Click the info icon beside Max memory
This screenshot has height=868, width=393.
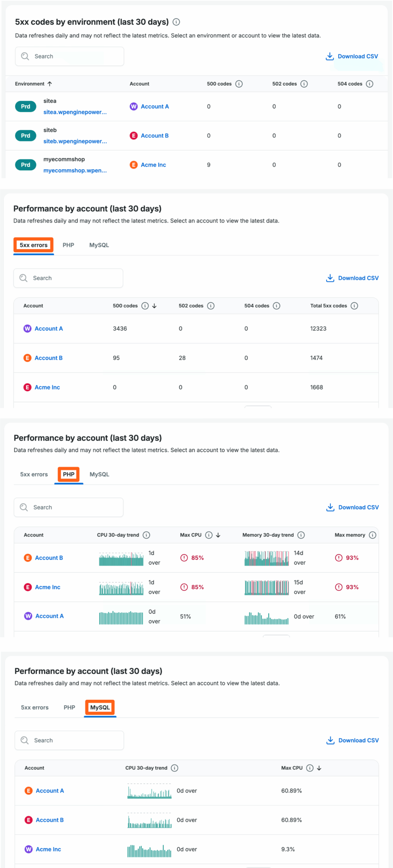(x=372, y=535)
